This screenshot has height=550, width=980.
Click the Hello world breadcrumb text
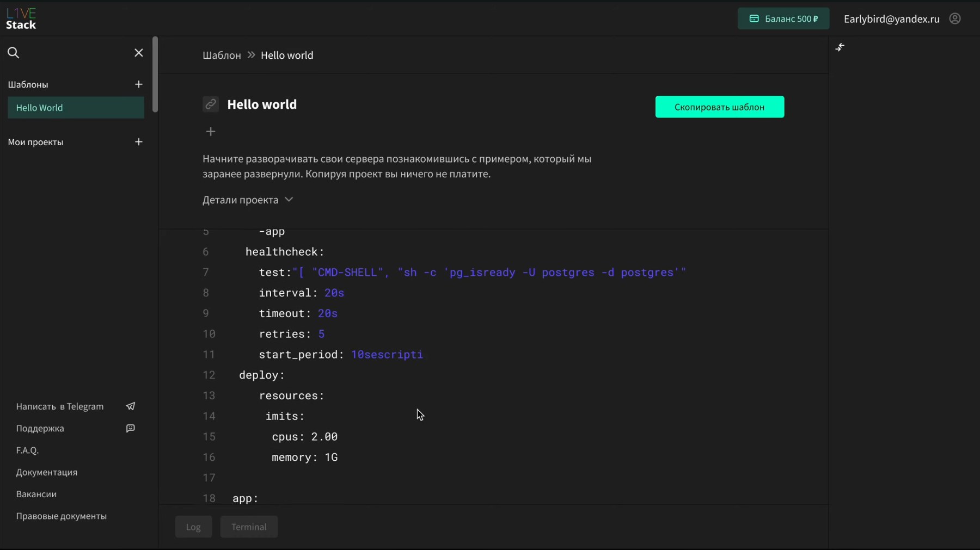pos(287,55)
